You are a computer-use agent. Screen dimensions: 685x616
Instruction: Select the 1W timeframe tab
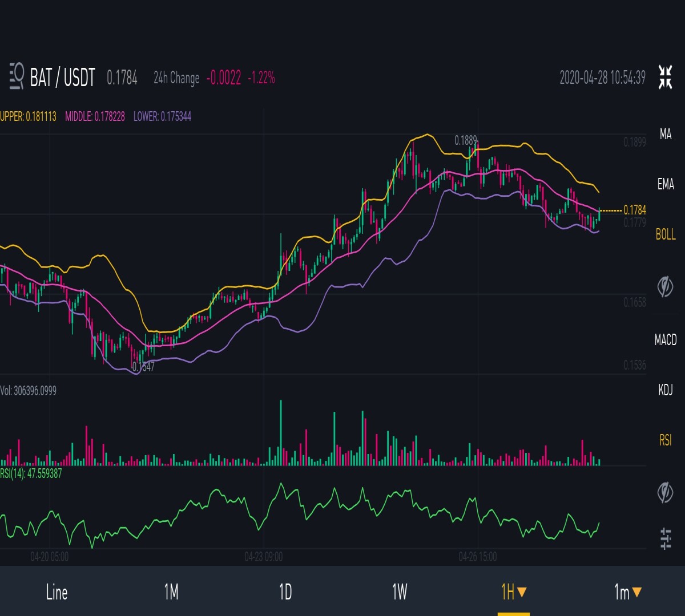[x=400, y=592]
